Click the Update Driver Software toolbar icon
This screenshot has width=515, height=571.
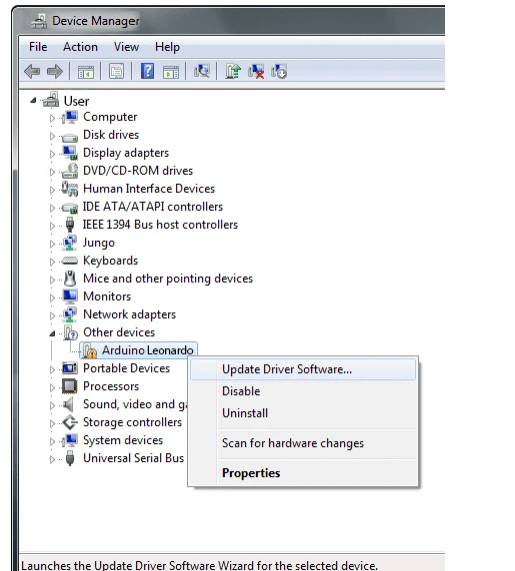coord(233,71)
